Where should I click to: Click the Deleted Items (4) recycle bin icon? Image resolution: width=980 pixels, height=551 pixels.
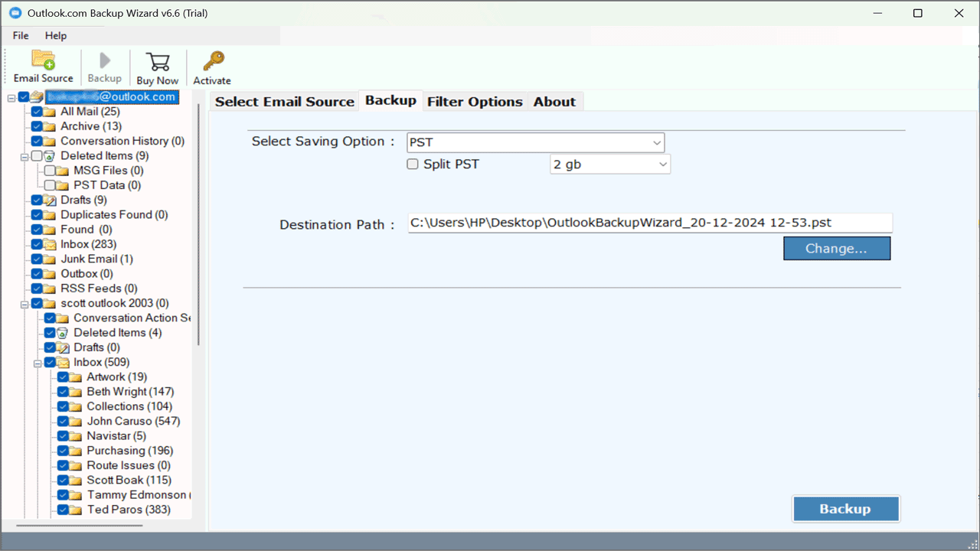pos(62,333)
